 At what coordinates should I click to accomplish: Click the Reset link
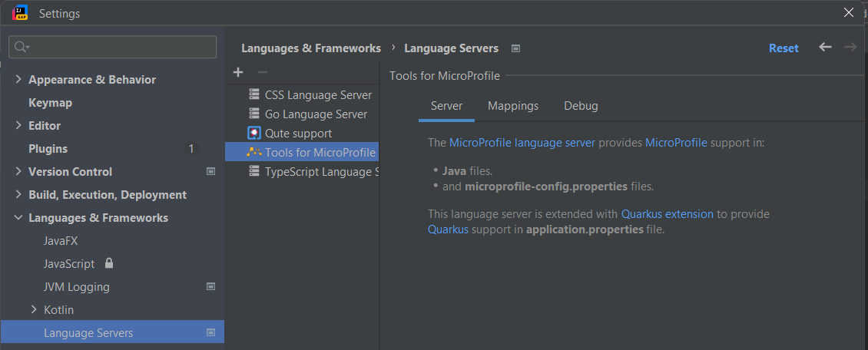coord(784,48)
